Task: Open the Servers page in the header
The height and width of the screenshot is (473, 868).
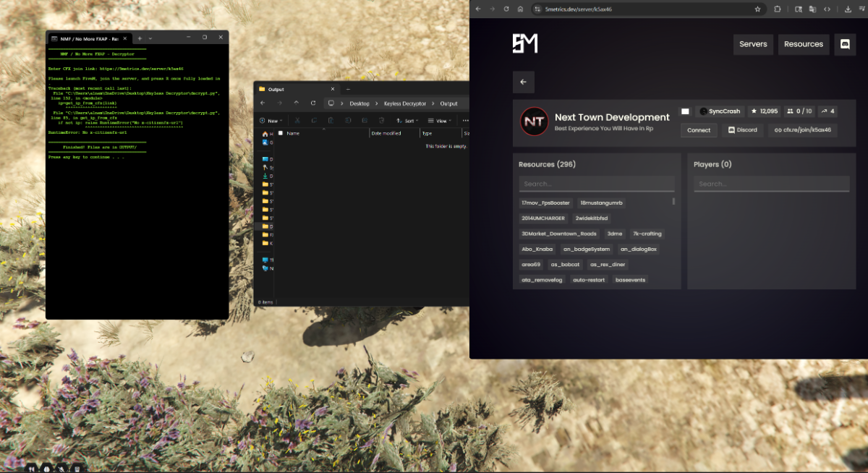Action: (x=753, y=44)
